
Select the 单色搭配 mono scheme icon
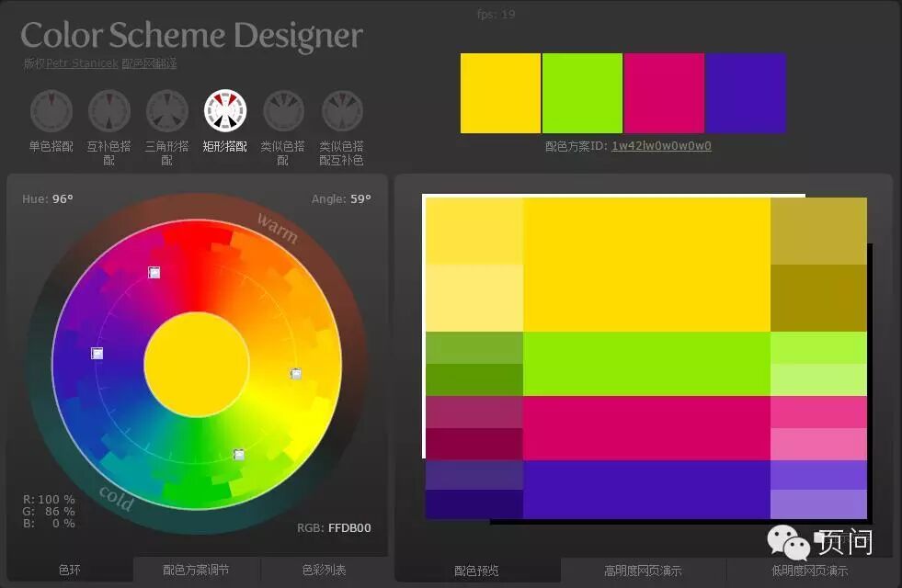(51, 110)
